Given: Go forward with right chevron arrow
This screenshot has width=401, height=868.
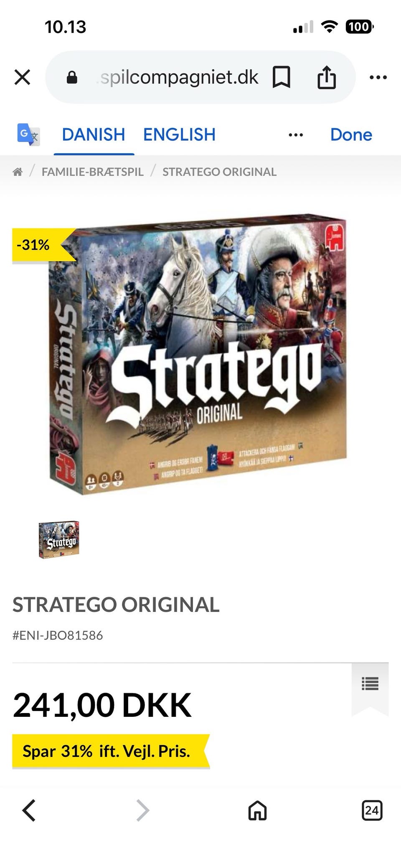Looking at the screenshot, I should click(143, 810).
